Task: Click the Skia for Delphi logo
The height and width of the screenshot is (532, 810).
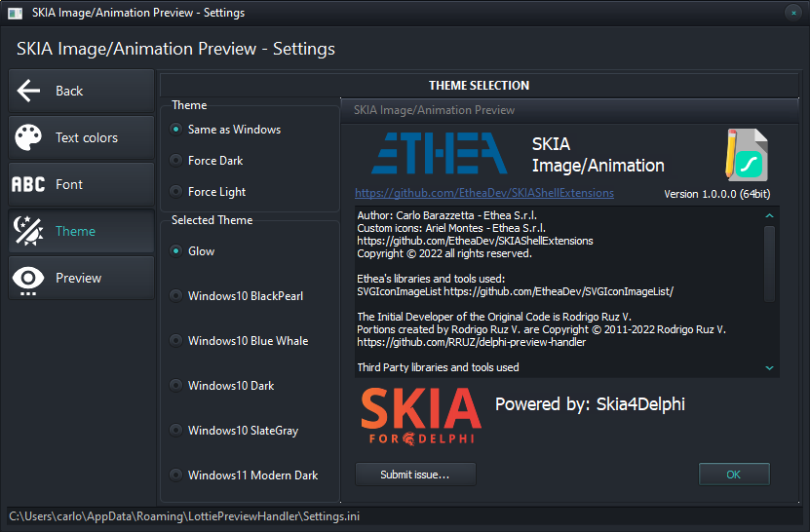Action: point(421,416)
